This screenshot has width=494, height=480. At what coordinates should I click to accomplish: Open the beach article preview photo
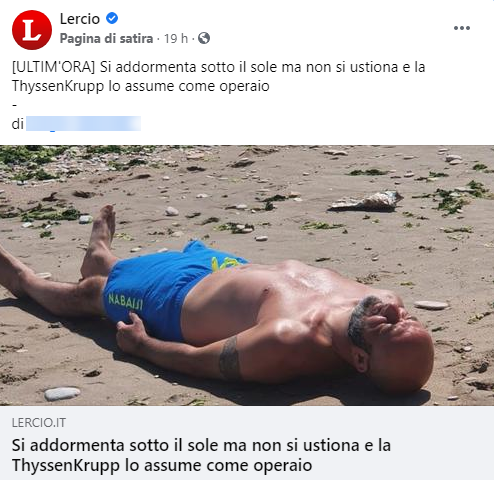click(x=247, y=275)
